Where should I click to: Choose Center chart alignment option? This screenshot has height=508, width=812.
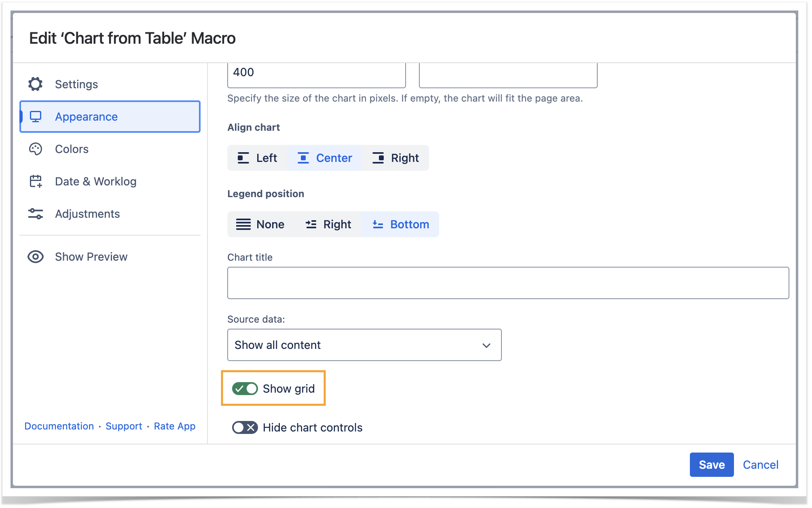pyautogui.click(x=325, y=158)
